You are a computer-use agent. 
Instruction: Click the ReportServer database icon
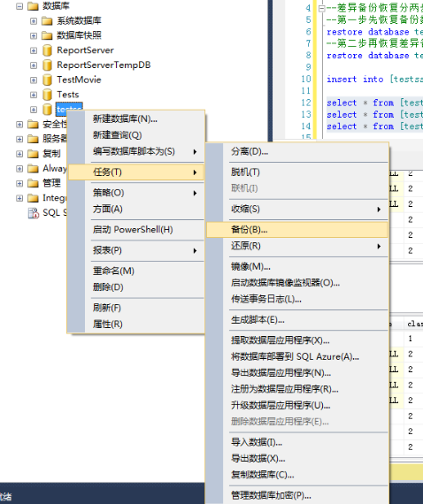[x=47, y=50]
